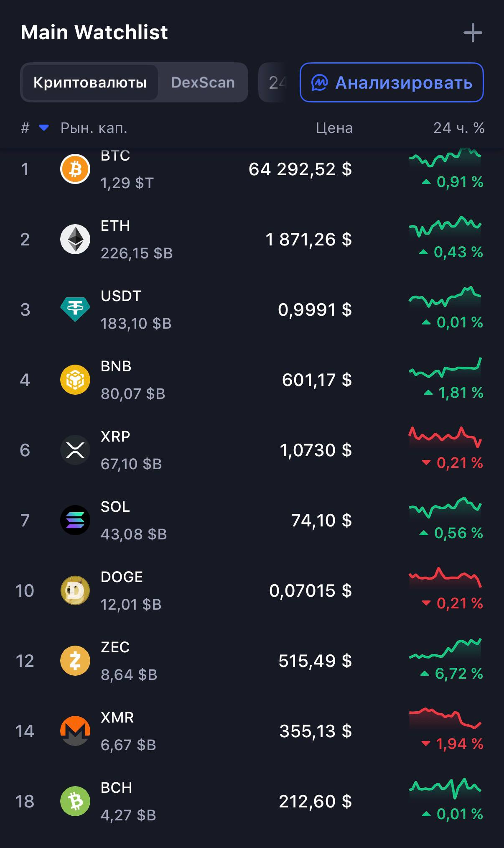Image resolution: width=504 pixels, height=848 pixels.
Task: Tap the plus icon to add to the watchlist
Action: click(473, 33)
